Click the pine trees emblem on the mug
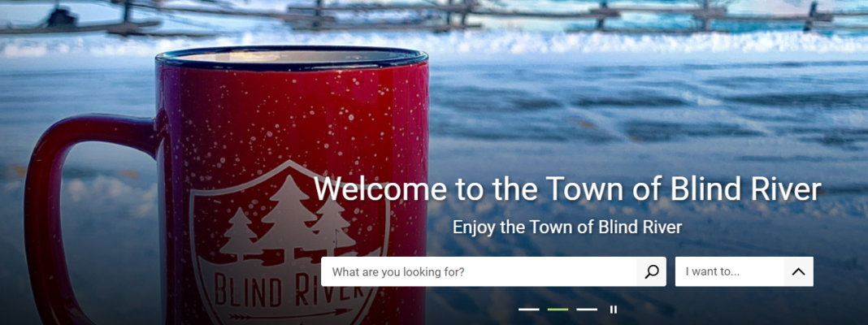Screen dimensions: 868x325 (x=288, y=222)
